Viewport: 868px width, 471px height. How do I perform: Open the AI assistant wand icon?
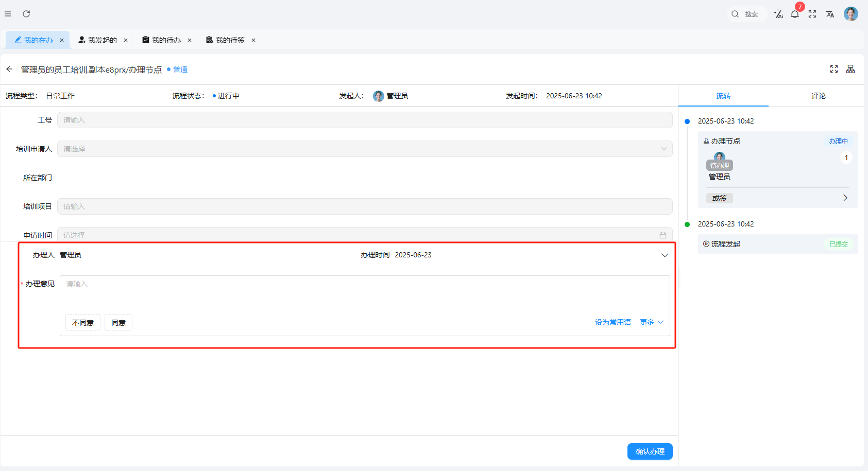778,14
